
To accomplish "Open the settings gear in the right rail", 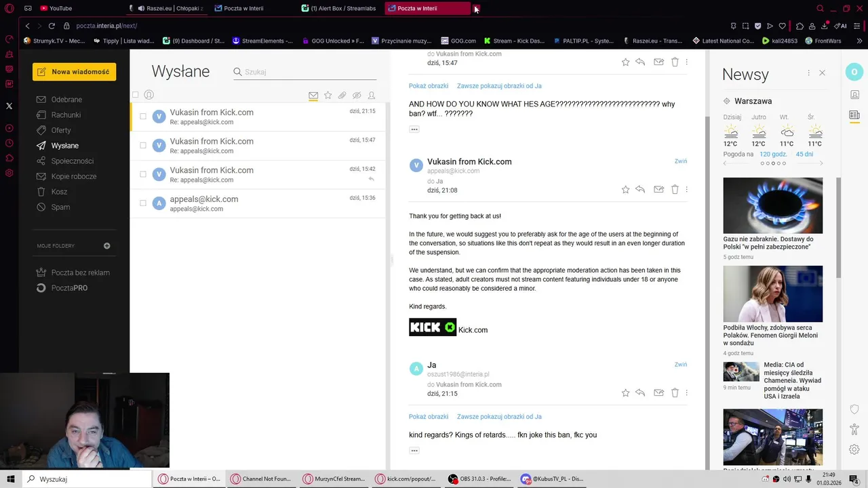I will 854,449.
